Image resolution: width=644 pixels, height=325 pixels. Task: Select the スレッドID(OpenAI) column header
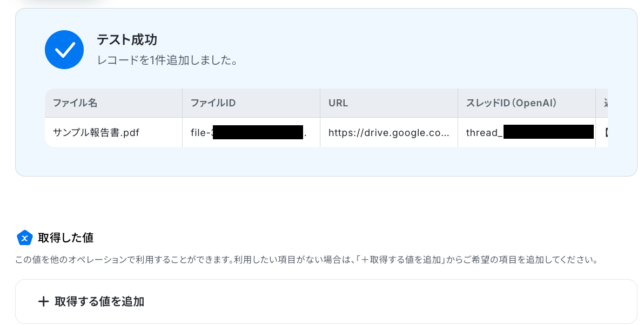click(x=511, y=103)
